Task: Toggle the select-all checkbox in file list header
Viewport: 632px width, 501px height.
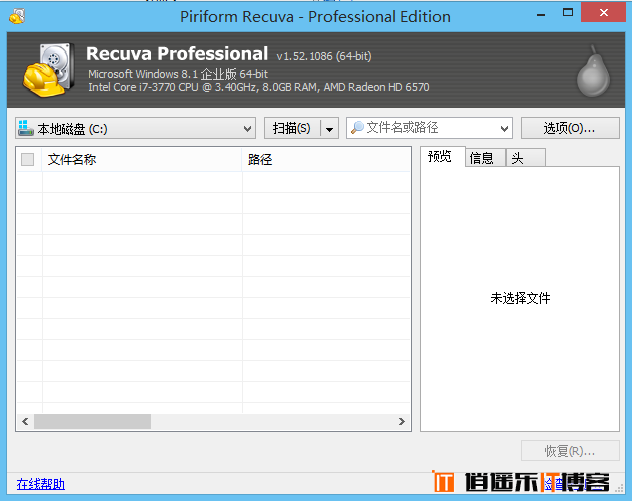Action: [x=27, y=160]
